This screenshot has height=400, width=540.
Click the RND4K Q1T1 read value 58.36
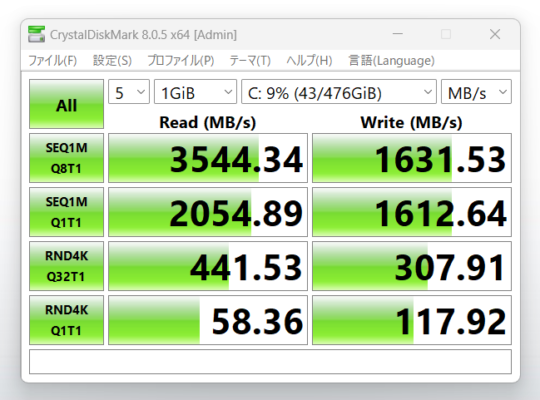(208, 320)
